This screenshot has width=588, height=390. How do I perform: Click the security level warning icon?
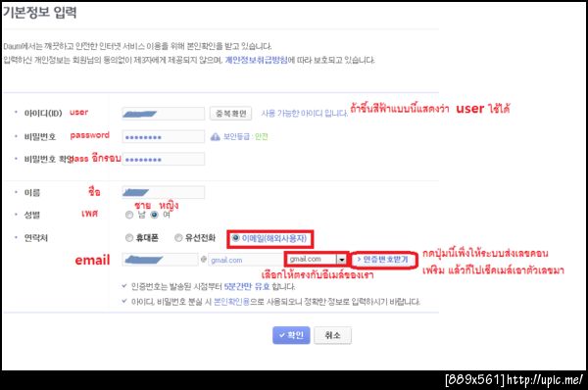pos(216,137)
